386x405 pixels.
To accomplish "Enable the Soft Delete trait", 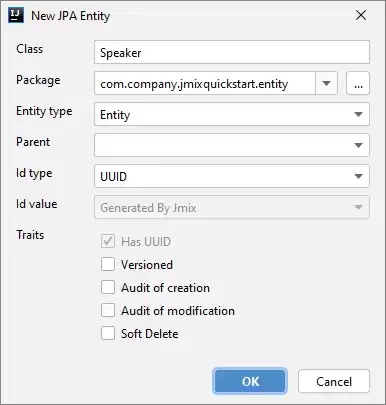I will [108, 333].
